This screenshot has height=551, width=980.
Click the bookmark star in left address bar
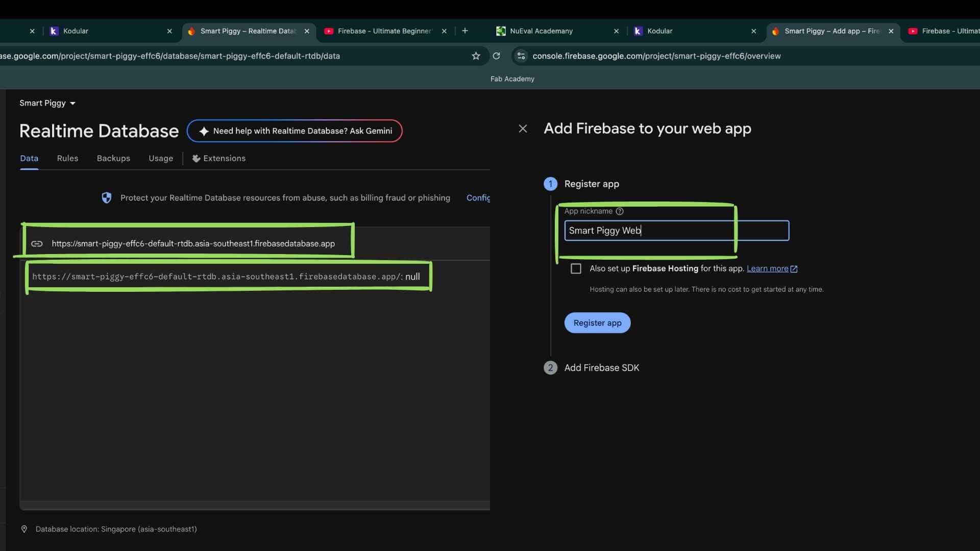(x=476, y=56)
